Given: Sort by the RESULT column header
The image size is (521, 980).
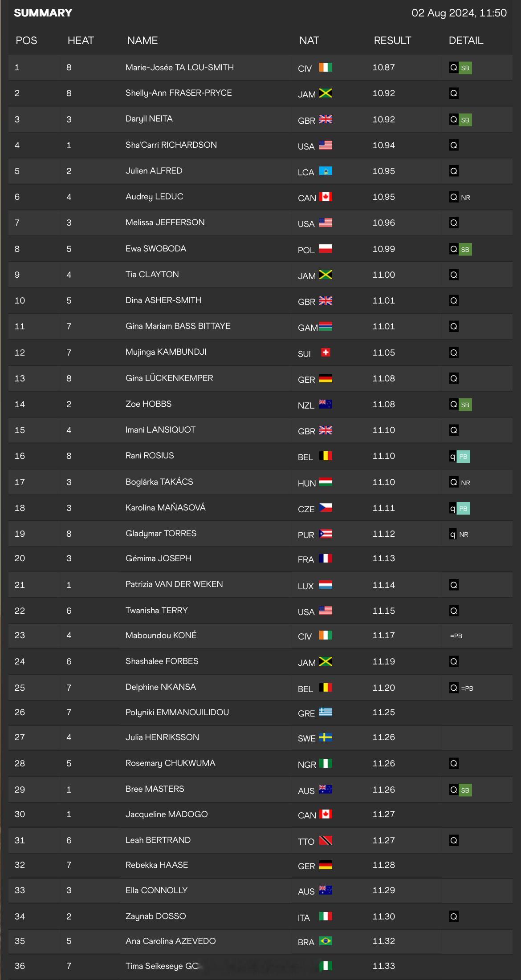Looking at the screenshot, I should point(392,40).
